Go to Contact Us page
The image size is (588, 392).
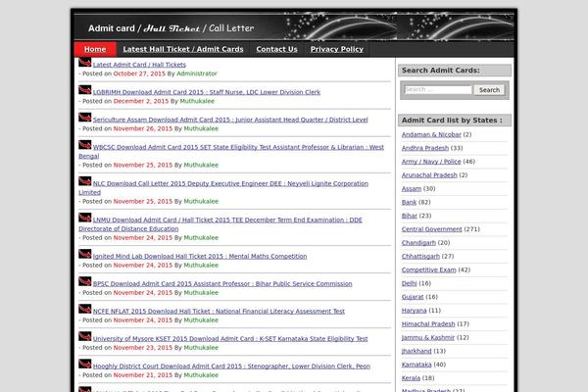click(276, 49)
